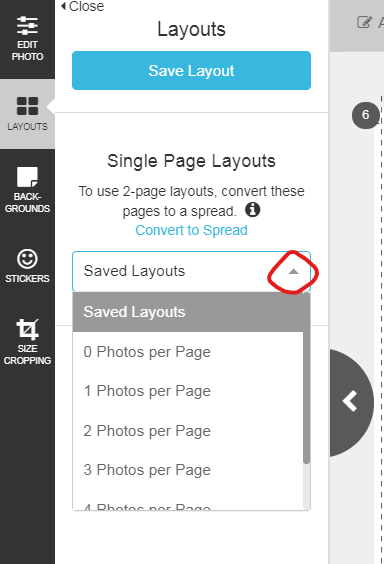The image size is (384, 564).
Task: Select the highlighted Saved Layouts option
Action: click(x=188, y=312)
